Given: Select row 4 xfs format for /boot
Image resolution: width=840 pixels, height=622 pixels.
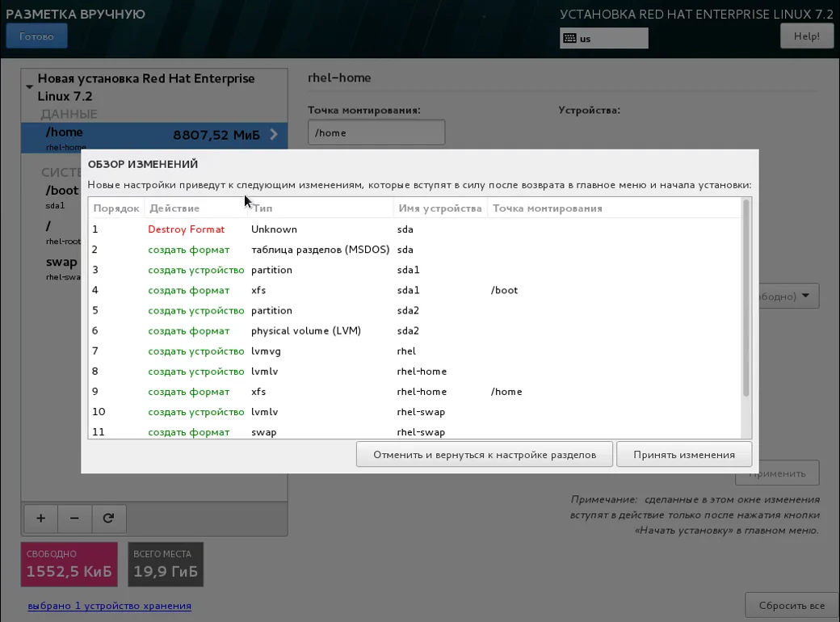Looking at the screenshot, I should pos(414,290).
